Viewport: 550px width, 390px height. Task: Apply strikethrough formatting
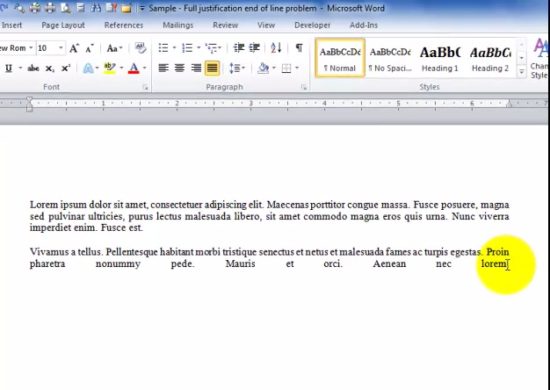[33, 68]
